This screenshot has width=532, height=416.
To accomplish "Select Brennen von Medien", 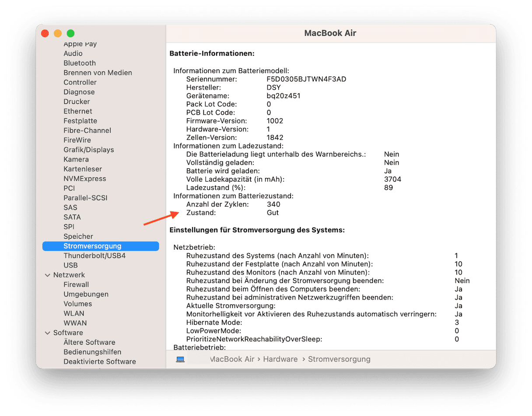I will click(x=98, y=73).
